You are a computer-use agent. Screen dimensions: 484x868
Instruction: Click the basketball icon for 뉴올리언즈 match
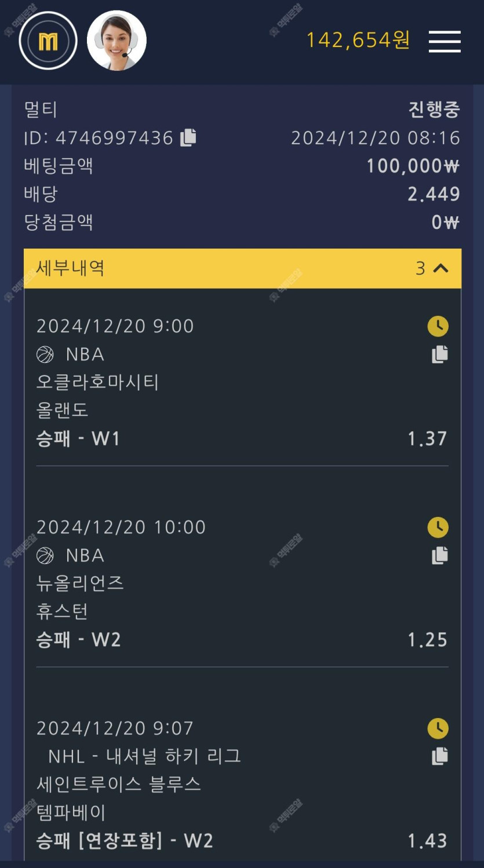pyautogui.click(x=45, y=555)
